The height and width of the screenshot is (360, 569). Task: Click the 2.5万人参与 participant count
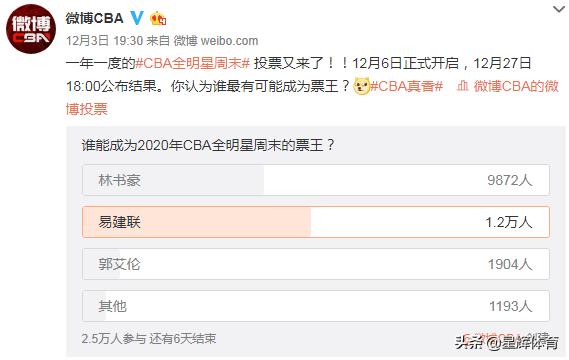click(x=114, y=339)
